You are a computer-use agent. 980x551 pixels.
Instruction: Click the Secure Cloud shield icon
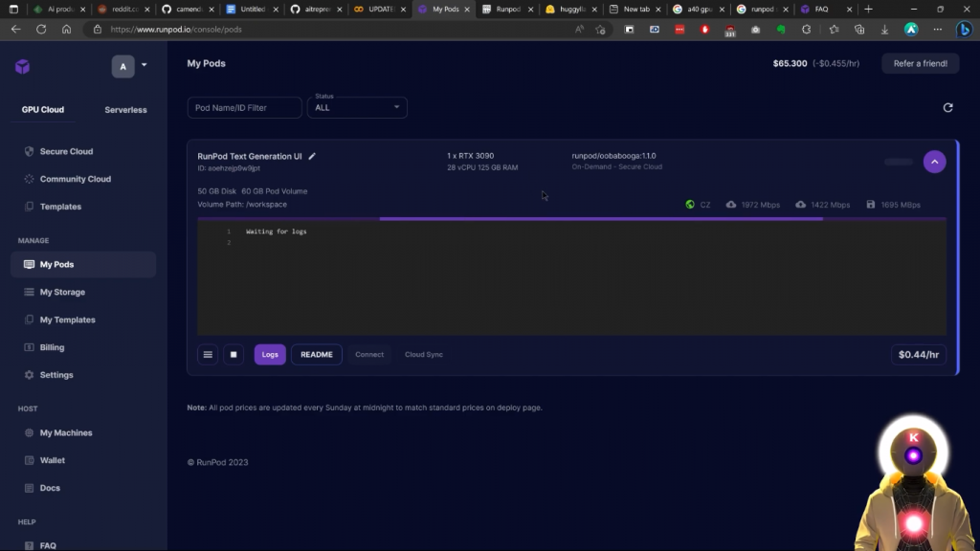coord(29,151)
